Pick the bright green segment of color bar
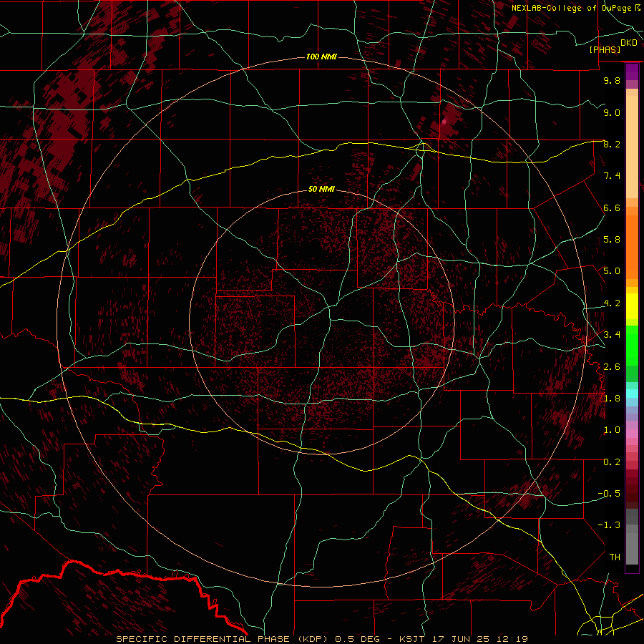Image resolution: width=644 pixels, height=644 pixels. click(x=632, y=345)
